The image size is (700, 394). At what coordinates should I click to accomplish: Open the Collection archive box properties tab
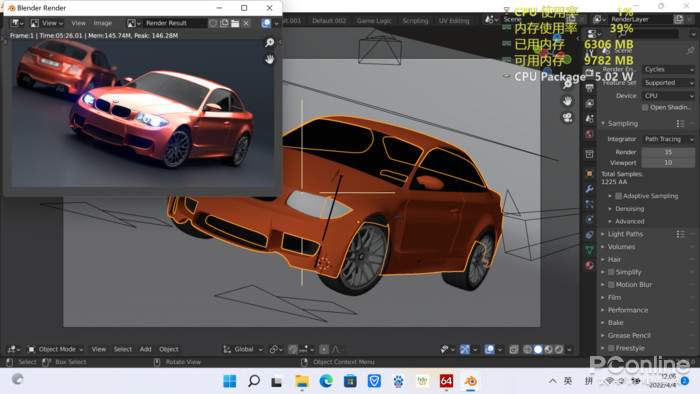pos(590,154)
